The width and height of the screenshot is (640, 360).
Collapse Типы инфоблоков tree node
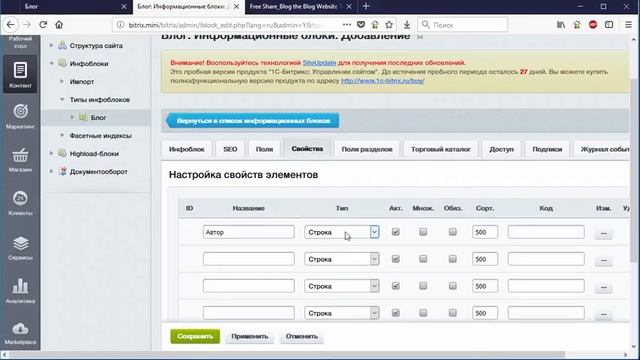coord(62,99)
